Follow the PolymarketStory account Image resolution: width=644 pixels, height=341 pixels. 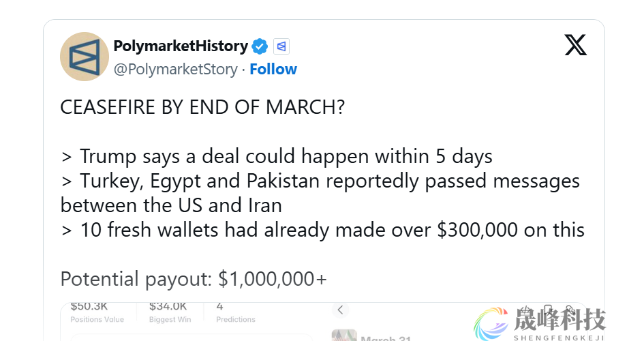coord(273,69)
